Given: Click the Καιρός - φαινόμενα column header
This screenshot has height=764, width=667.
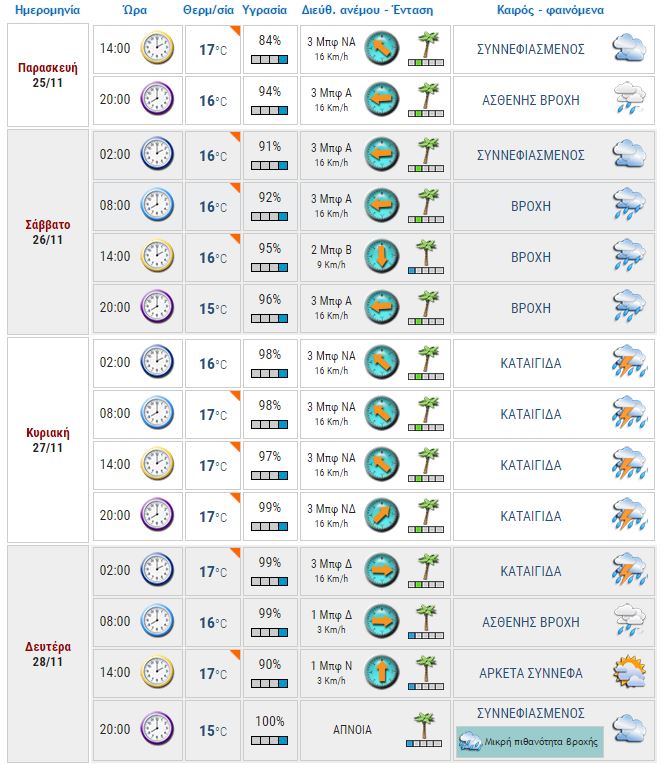Looking at the screenshot, I should 550,10.
